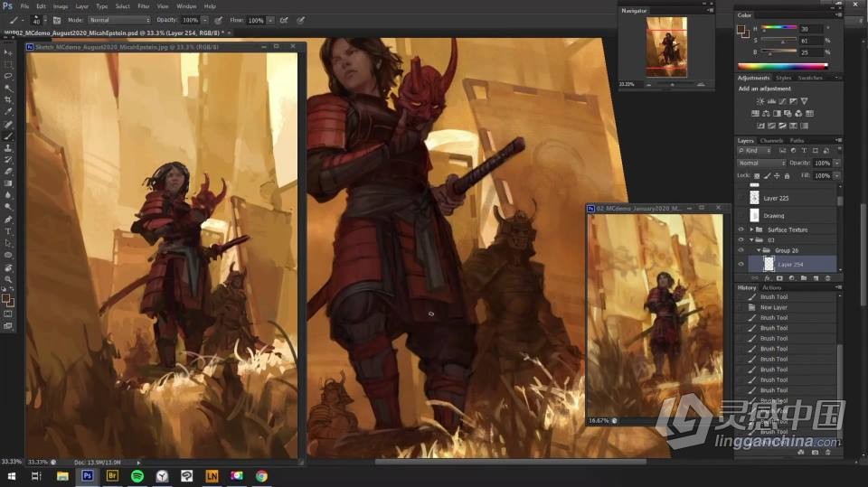Viewport: 868px width, 487px height.
Task: Expand the Surface Texture group
Action: coord(751,229)
